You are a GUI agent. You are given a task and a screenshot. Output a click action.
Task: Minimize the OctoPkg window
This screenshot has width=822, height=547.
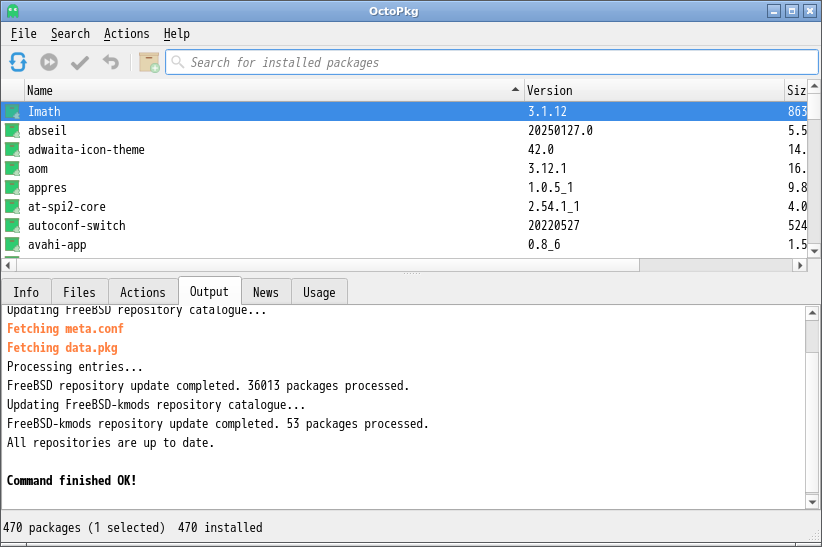774,11
